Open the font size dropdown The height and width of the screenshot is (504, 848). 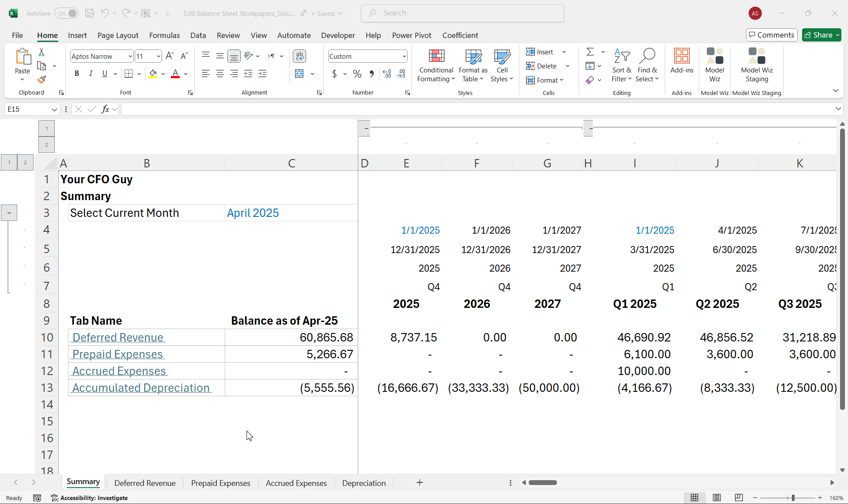point(159,57)
